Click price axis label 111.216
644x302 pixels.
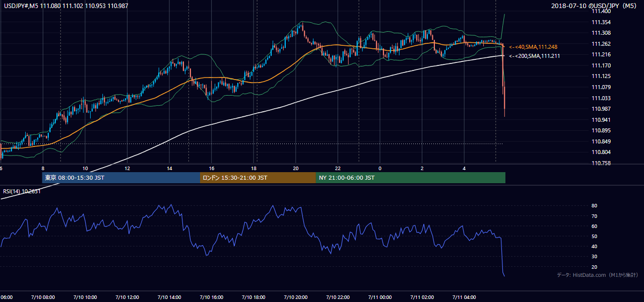(601, 54)
